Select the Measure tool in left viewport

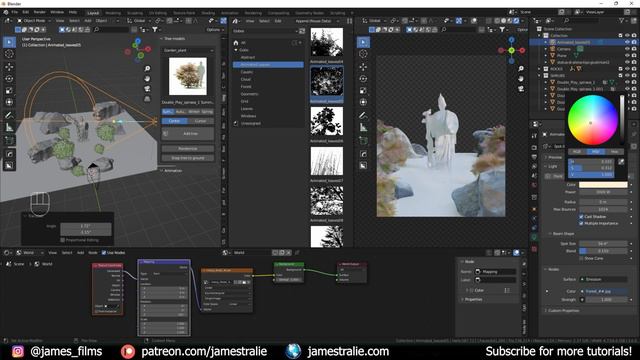point(9,128)
